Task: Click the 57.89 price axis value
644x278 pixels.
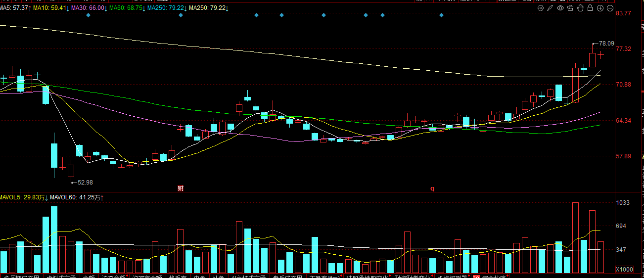Action: [x=623, y=157]
